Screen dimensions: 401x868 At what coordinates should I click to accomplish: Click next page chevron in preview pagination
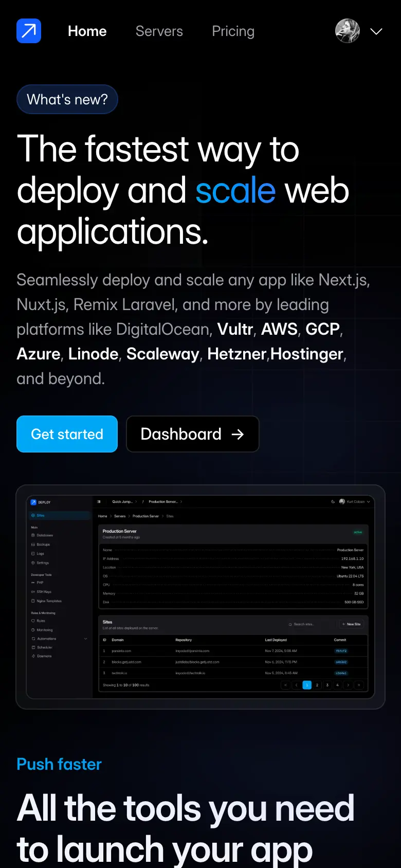pyautogui.click(x=348, y=685)
